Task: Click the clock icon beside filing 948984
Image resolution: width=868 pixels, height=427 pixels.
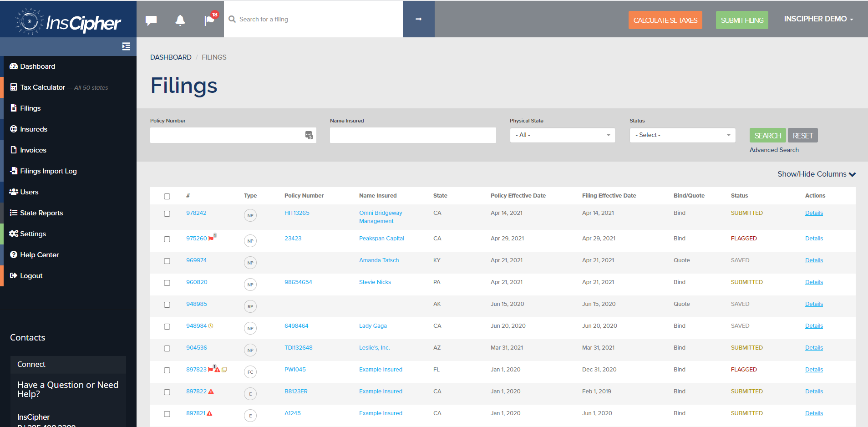Action: pyautogui.click(x=211, y=326)
